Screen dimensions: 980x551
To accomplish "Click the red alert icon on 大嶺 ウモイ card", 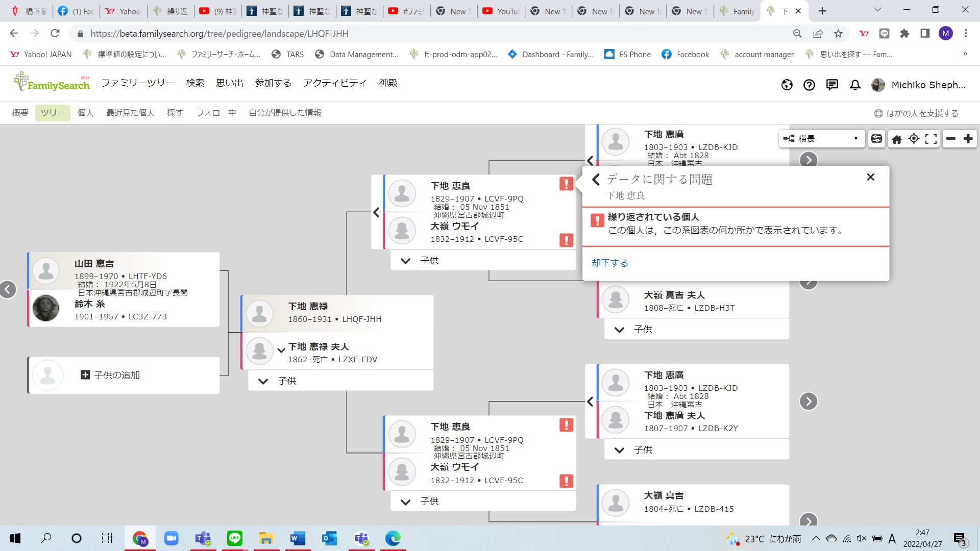I will click(566, 240).
